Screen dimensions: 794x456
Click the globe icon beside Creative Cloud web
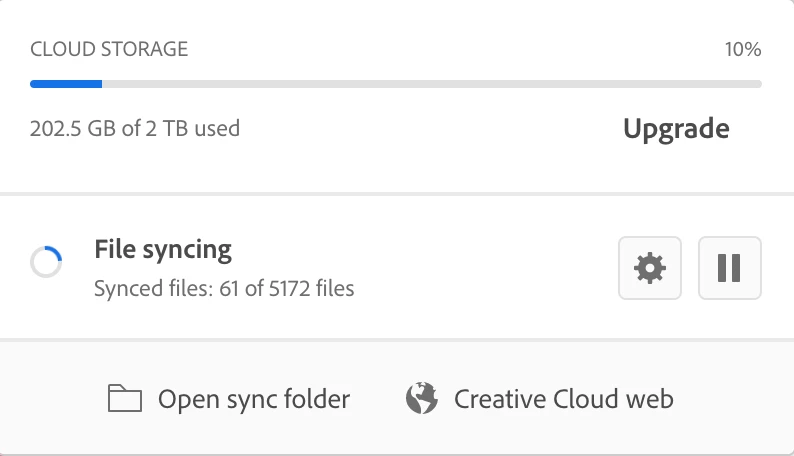[422, 399]
